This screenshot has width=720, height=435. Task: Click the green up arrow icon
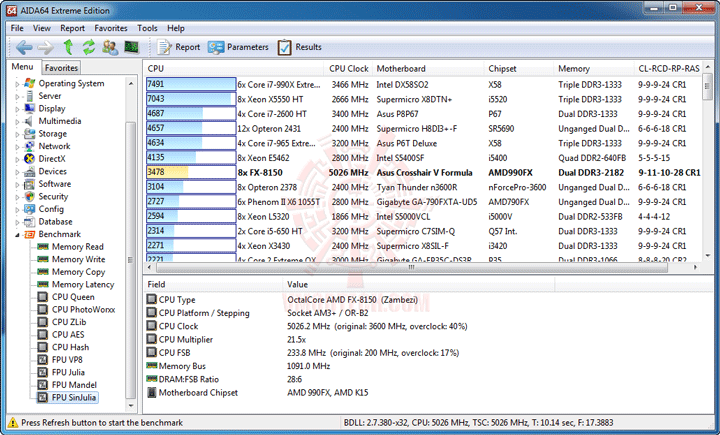pyautogui.click(x=68, y=47)
